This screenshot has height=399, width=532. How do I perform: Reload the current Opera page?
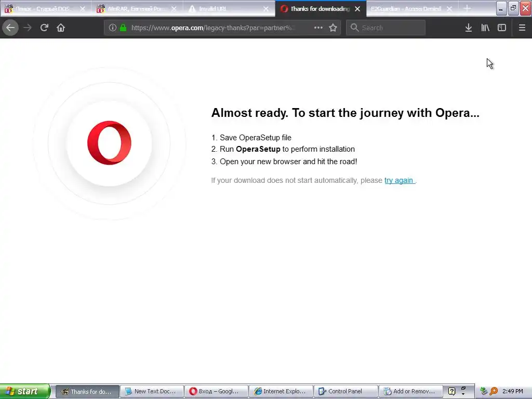44,28
